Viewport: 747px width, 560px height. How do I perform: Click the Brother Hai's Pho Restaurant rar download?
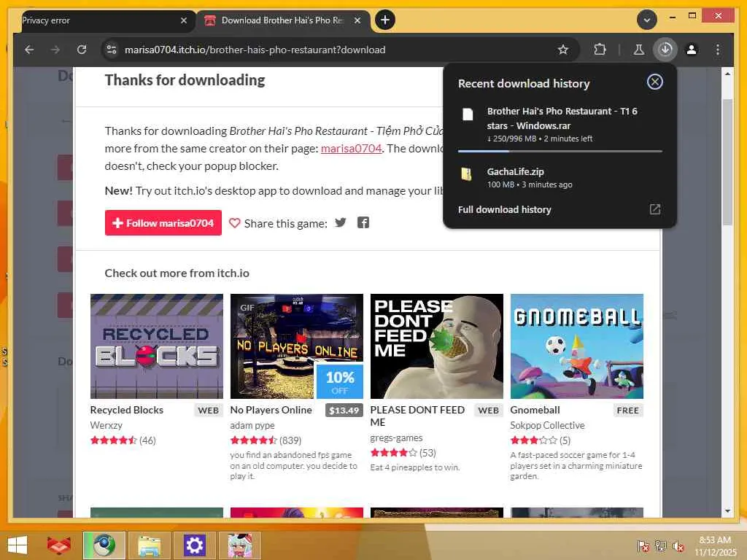point(560,125)
